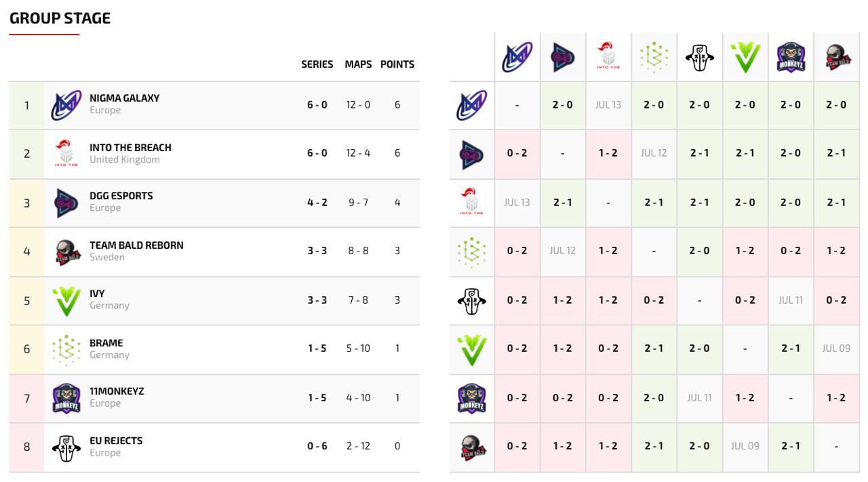This screenshot has width=868, height=482.
Task: Click the Team Bald Reborn skull logo in standings
Action: (x=66, y=252)
